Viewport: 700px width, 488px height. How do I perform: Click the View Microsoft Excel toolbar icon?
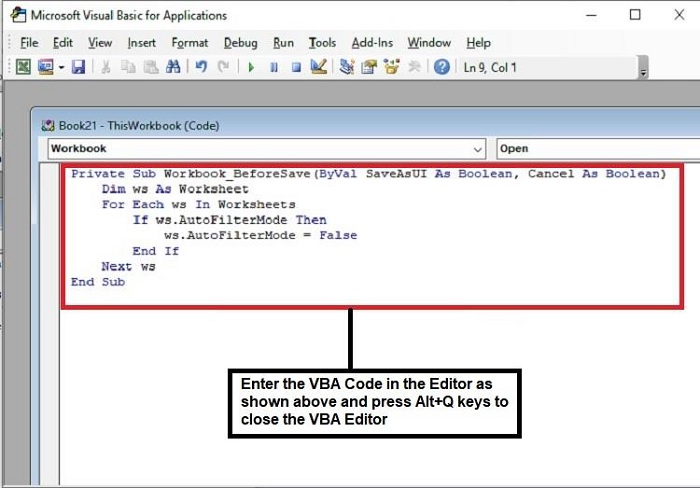coord(23,67)
